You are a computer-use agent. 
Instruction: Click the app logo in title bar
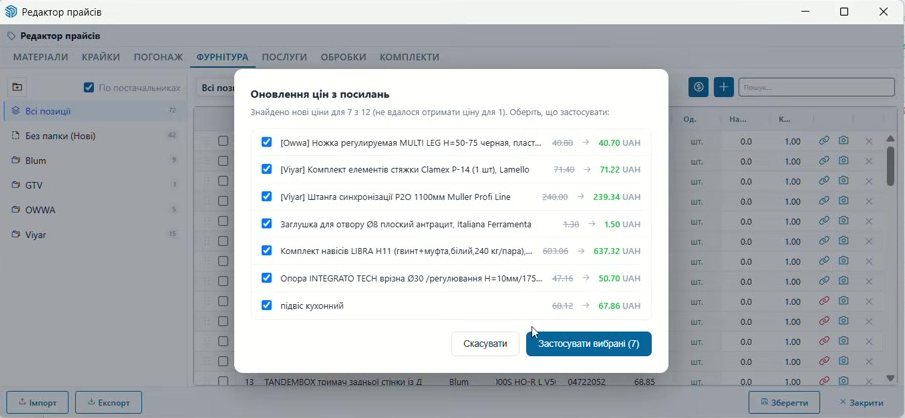pyautogui.click(x=11, y=12)
